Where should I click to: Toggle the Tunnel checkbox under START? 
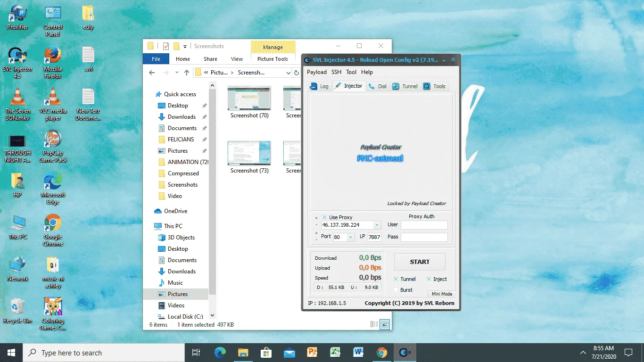(396, 279)
